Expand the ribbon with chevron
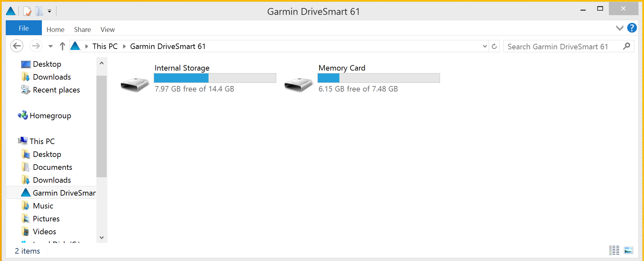644x261 pixels. pyautogui.click(x=620, y=28)
